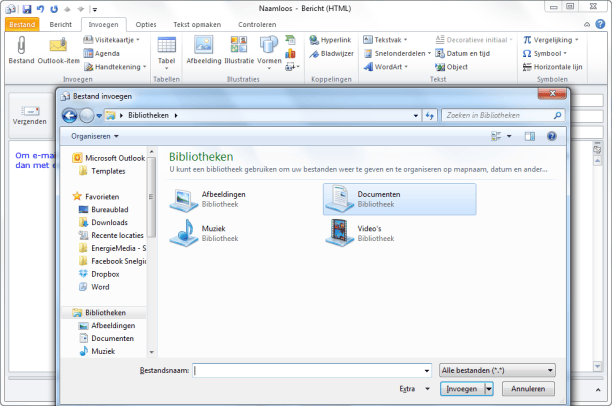Click the SmartArt icon in Illustraties
612x406 pixels.
click(x=290, y=40)
